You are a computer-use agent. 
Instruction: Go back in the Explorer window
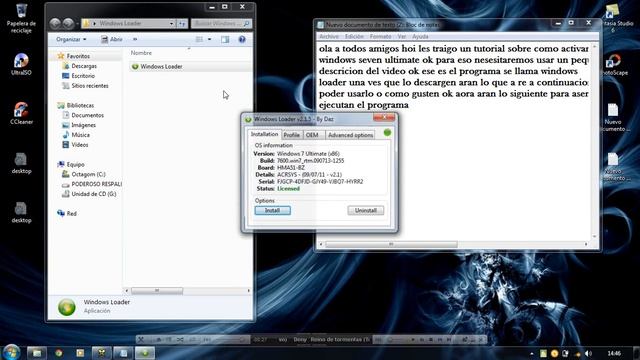pos(55,24)
